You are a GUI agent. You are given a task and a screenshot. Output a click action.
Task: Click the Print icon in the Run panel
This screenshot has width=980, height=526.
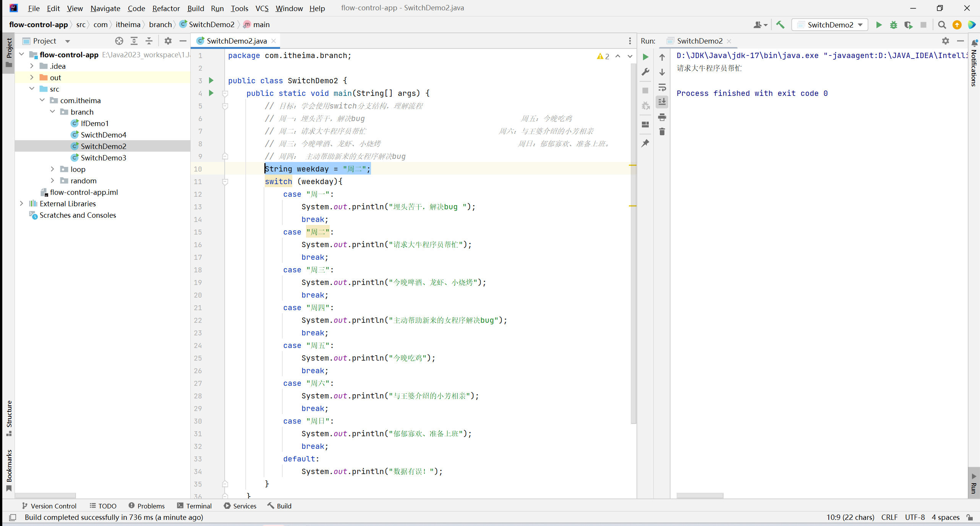click(662, 117)
